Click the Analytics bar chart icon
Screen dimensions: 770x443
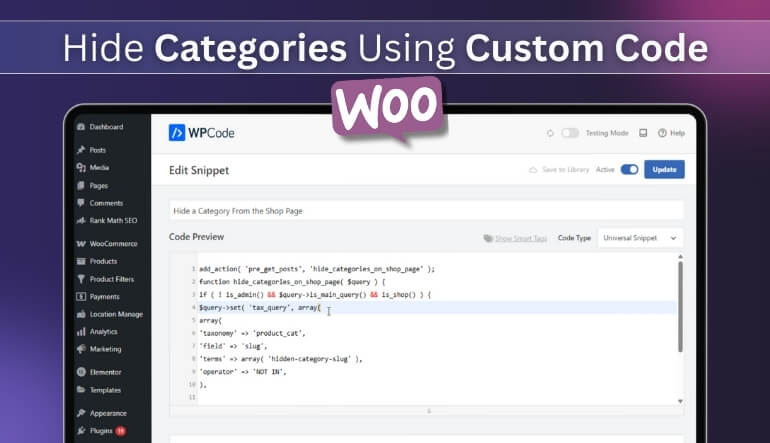pos(81,332)
